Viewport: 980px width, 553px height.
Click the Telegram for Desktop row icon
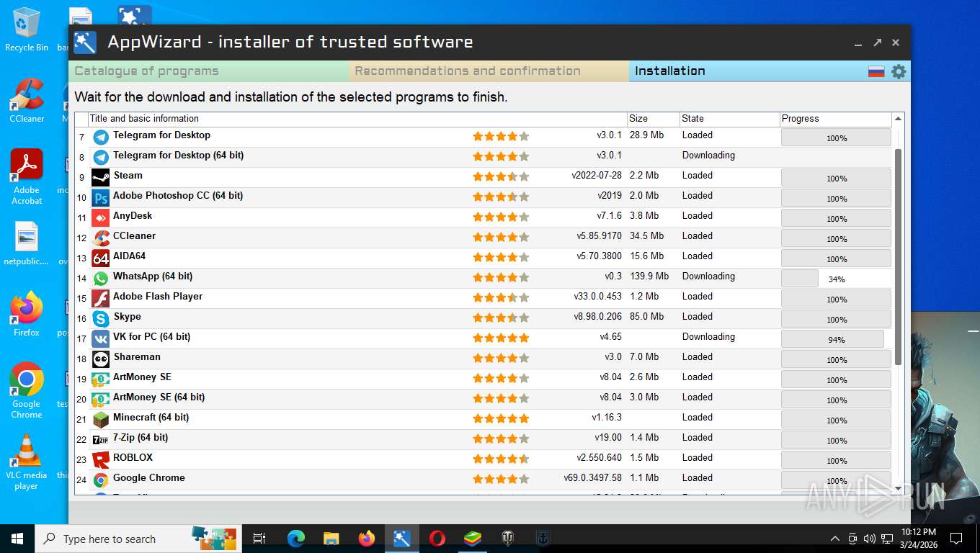pyautogui.click(x=101, y=137)
